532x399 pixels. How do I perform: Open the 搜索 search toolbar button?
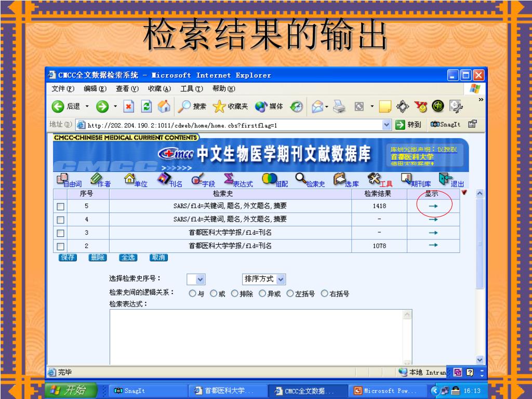click(x=192, y=107)
